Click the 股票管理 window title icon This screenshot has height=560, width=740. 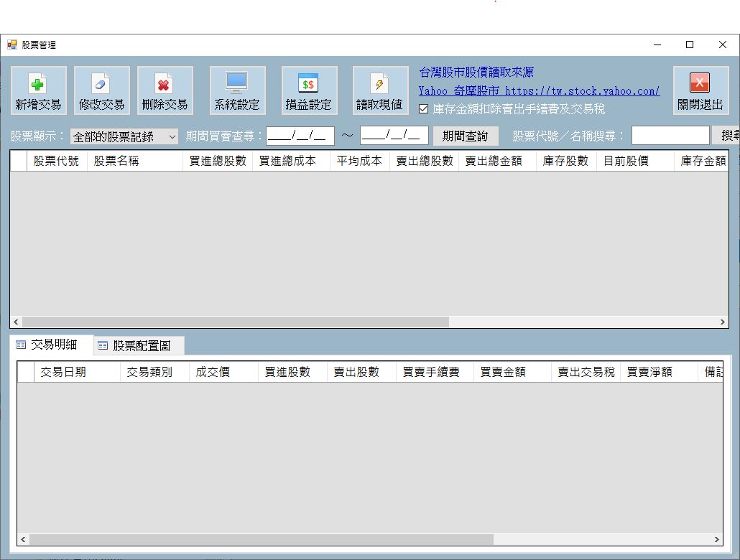coord(11,45)
